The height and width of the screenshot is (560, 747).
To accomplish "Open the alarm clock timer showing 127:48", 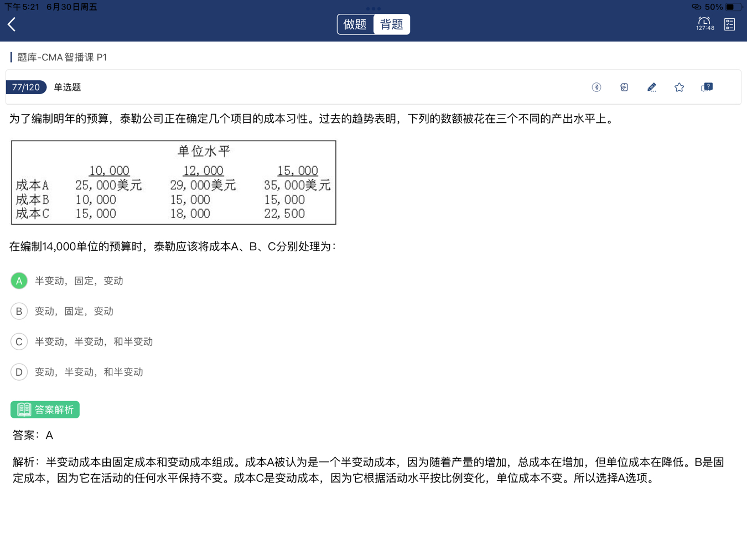I will click(704, 24).
